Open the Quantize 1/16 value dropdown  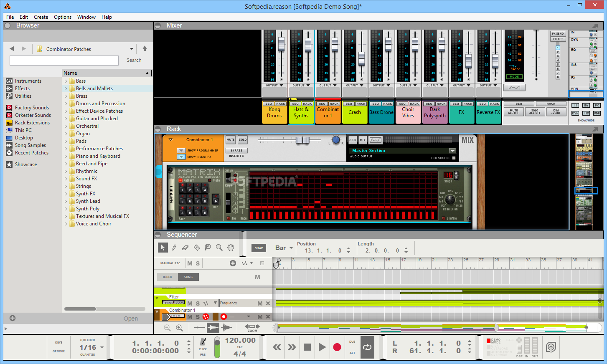click(x=102, y=347)
